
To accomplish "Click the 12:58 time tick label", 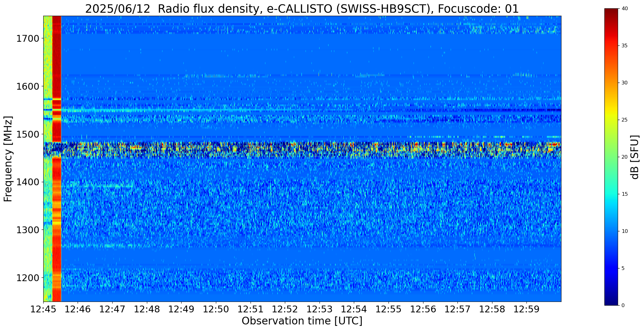I will pos(492,309).
